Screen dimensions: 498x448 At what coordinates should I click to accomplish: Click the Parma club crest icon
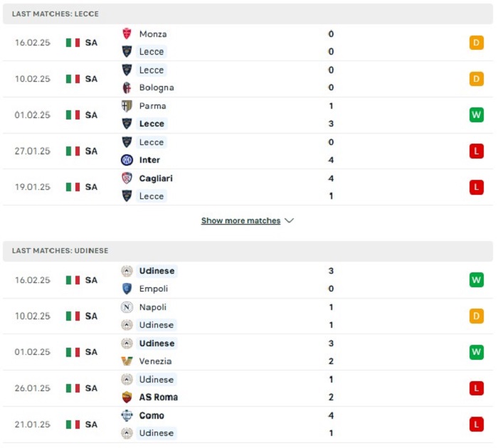[127, 106]
